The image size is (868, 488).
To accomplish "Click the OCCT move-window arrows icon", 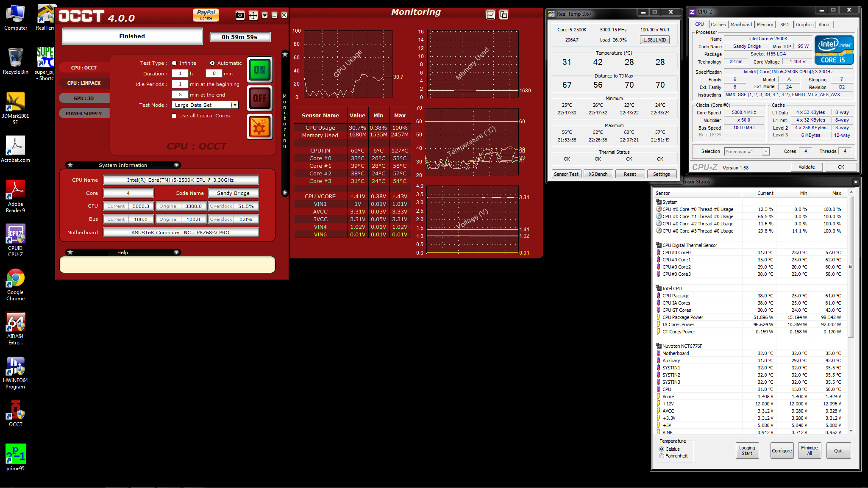I will (x=253, y=16).
